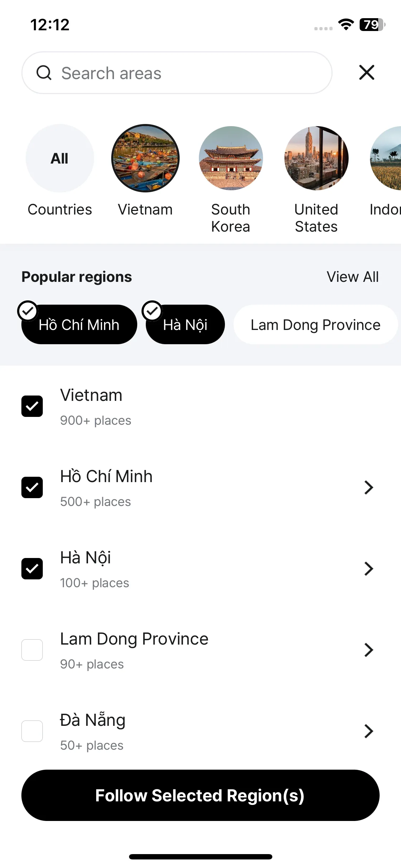Check the Lam Dong Province checkbox
The height and width of the screenshot is (868, 401).
click(32, 650)
